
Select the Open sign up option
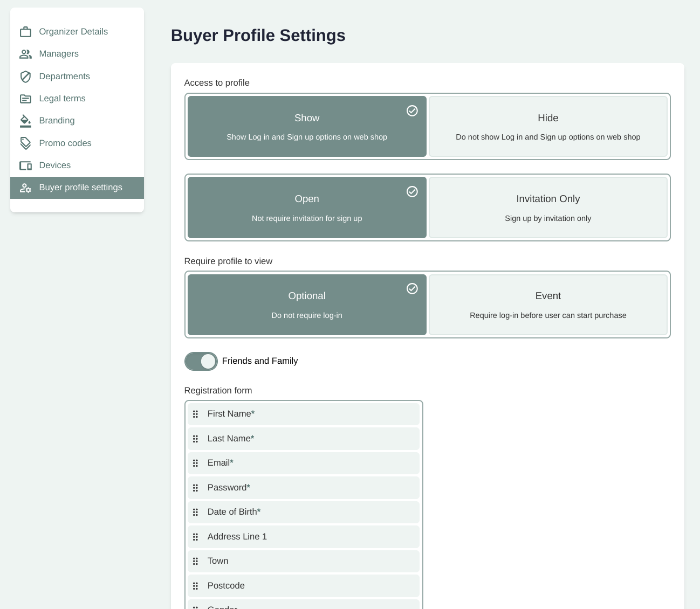point(307,207)
